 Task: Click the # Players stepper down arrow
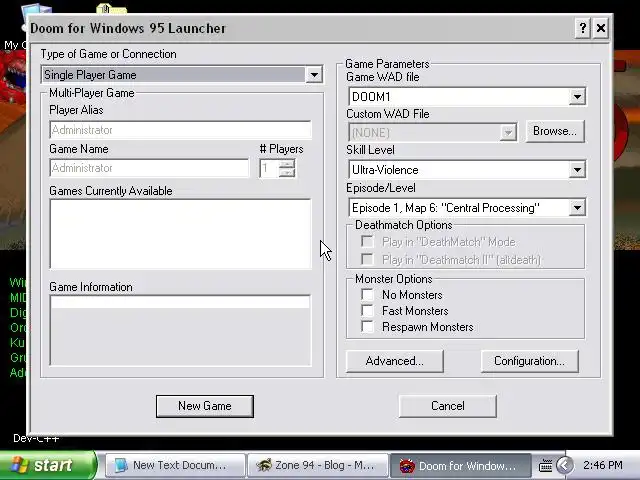pos(287,173)
